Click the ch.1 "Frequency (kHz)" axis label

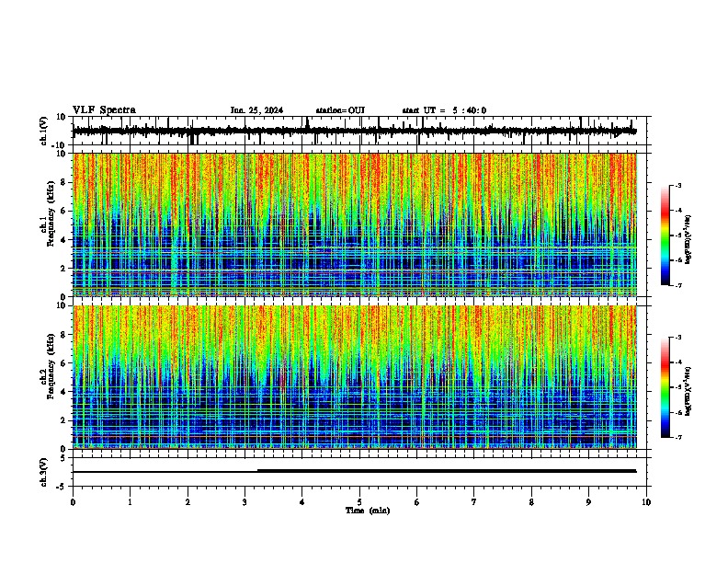[51, 213]
